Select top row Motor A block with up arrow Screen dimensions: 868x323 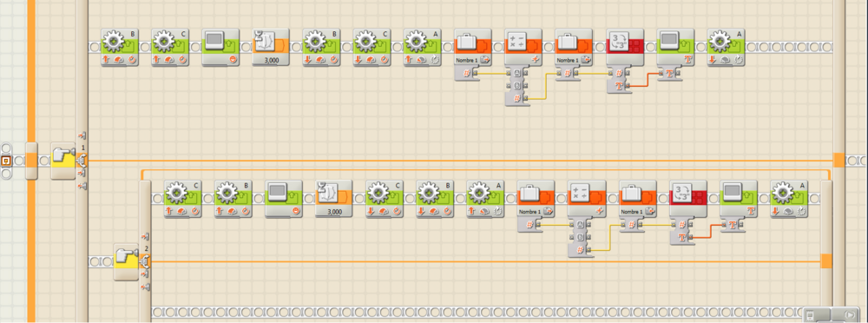[x=422, y=47]
